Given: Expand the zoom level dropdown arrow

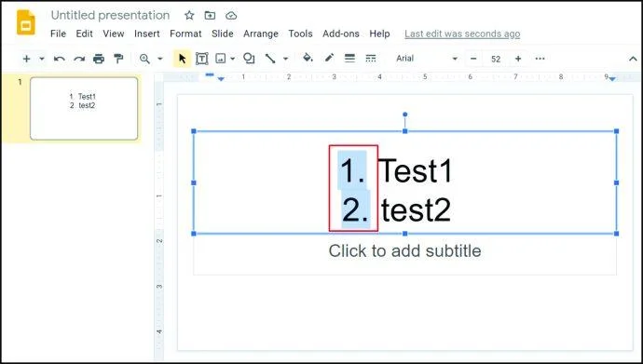Looking at the screenshot, I should (x=160, y=59).
